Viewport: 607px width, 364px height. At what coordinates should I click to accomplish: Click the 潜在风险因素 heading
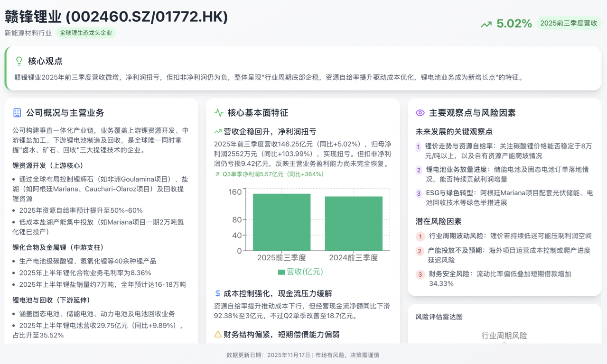(439, 221)
